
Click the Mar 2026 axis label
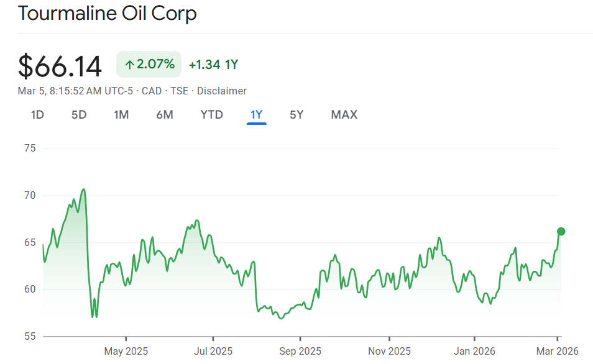(558, 351)
